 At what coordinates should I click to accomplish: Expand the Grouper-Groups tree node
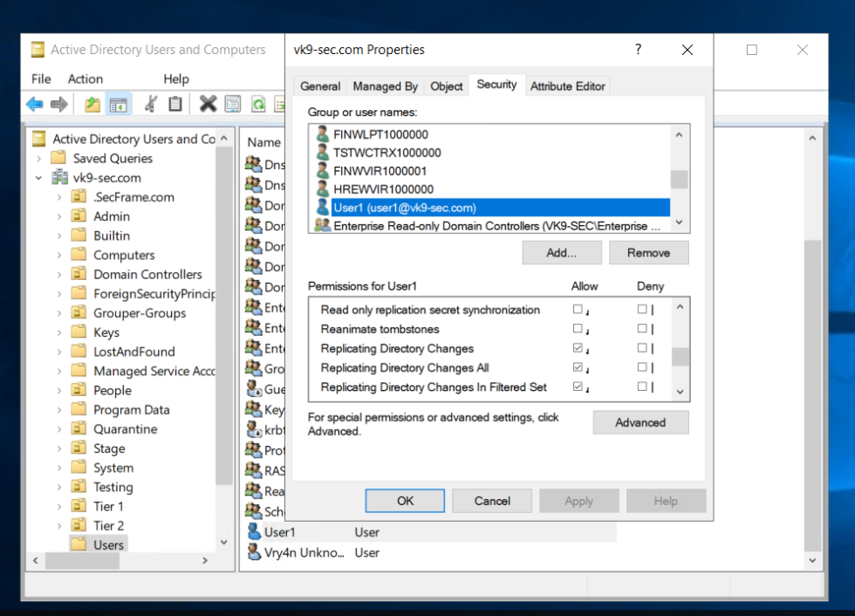[59, 313]
